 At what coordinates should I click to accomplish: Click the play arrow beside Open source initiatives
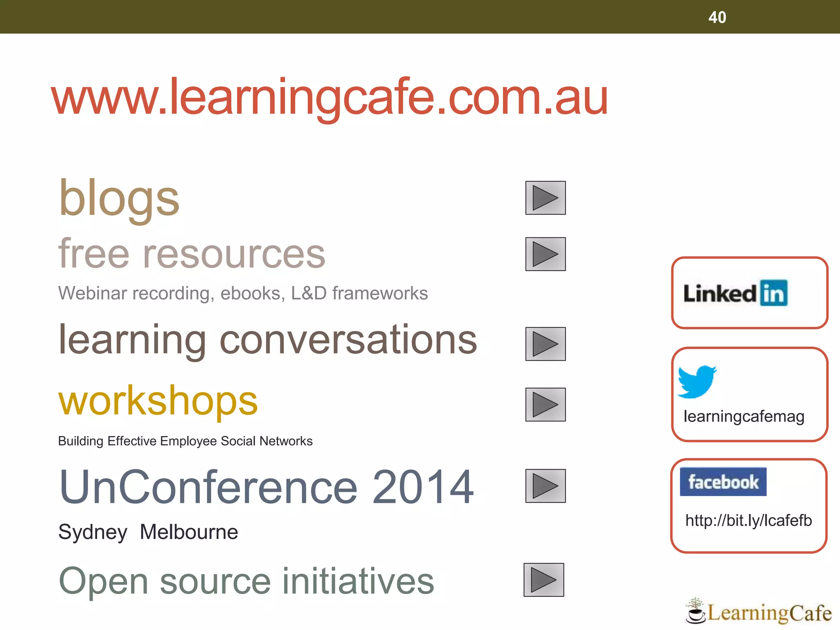point(544,580)
